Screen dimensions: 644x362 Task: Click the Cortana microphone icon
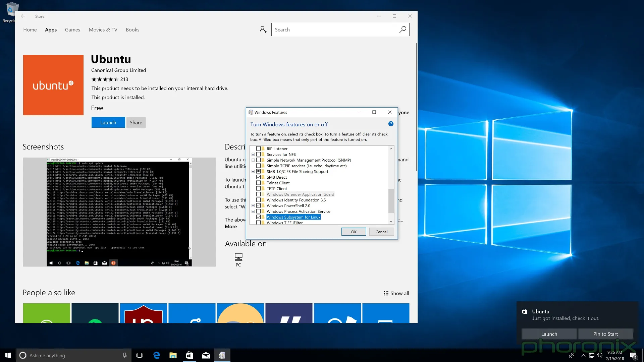pos(124,355)
